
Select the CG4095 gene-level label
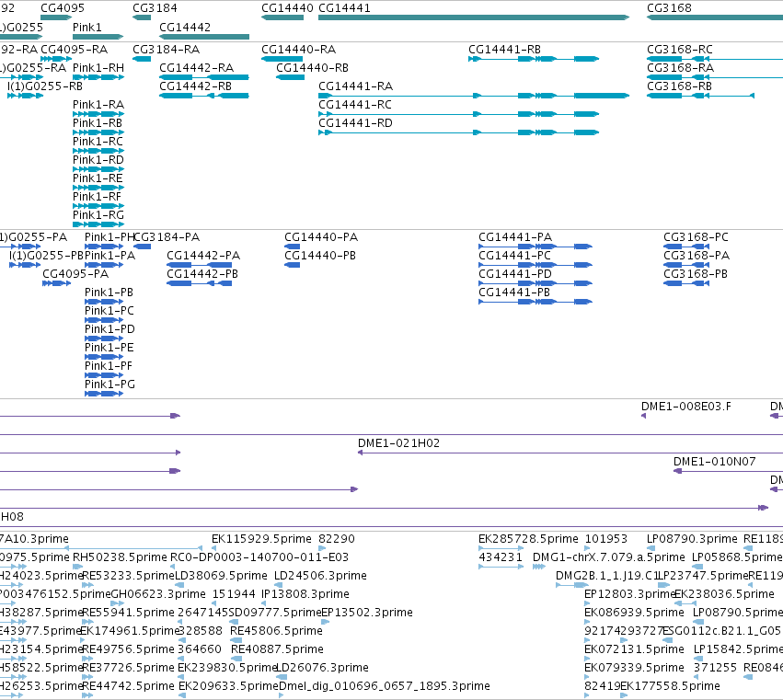(63, 8)
